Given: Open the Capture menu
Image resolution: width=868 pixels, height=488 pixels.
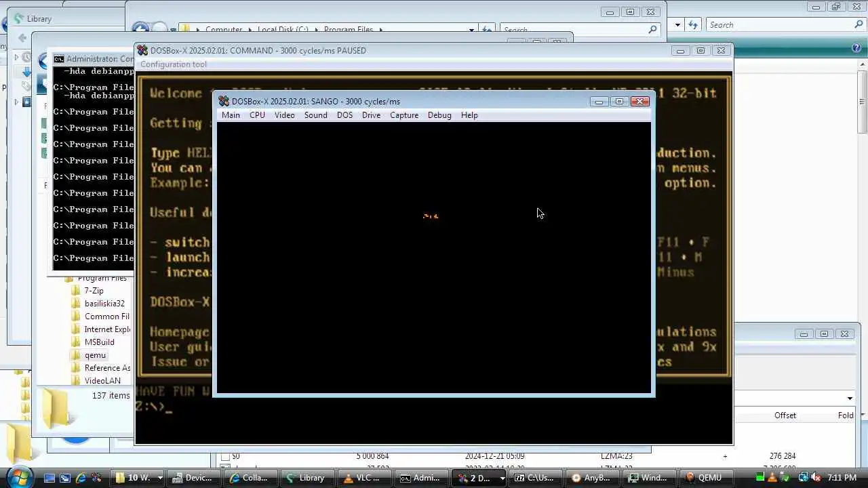Looking at the screenshot, I should [404, 115].
